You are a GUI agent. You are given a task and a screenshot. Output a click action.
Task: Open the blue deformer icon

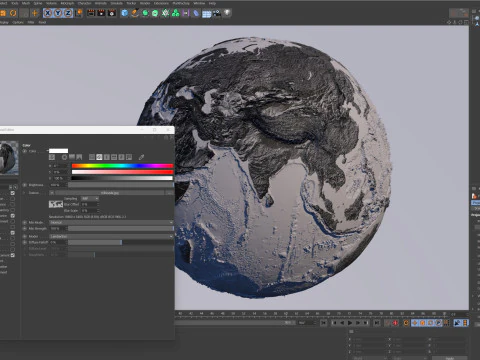coord(196,13)
